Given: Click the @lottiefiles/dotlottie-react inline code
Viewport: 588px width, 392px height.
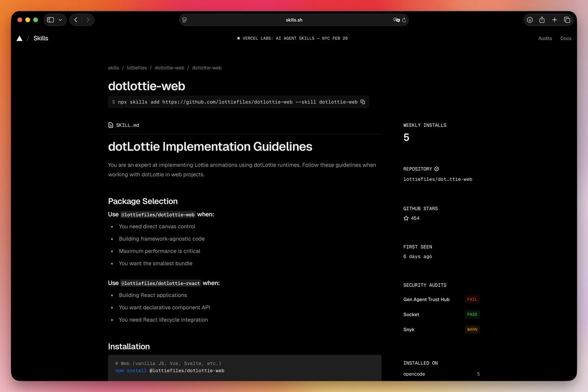Looking at the screenshot, I should point(161,283).
